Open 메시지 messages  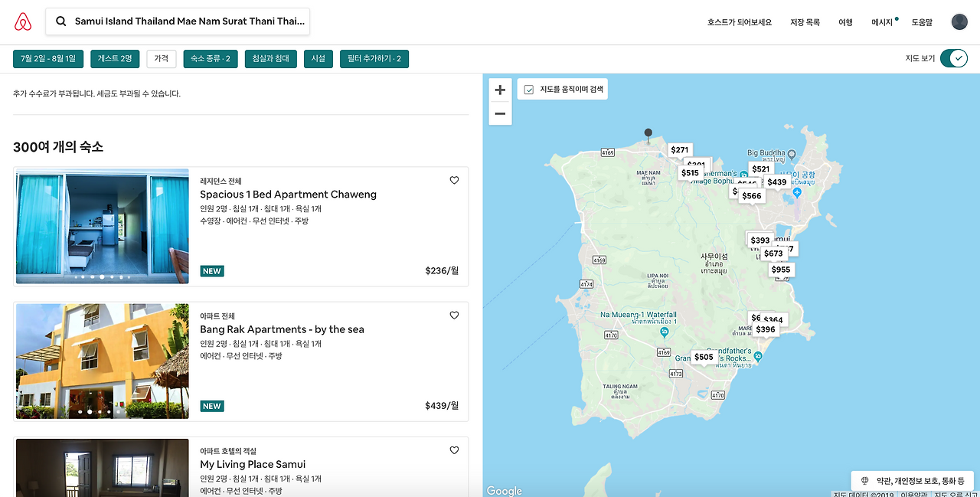pos(882,22)
